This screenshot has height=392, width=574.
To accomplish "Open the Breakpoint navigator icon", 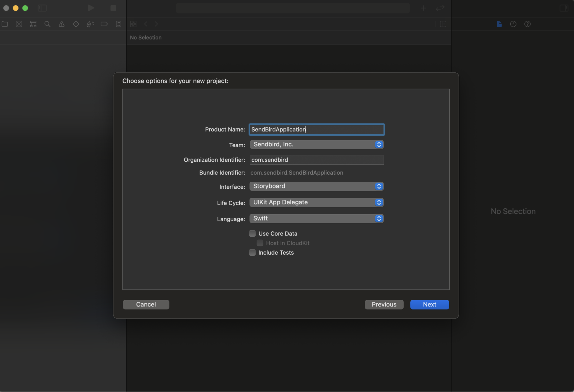I will tap(104, 24).
